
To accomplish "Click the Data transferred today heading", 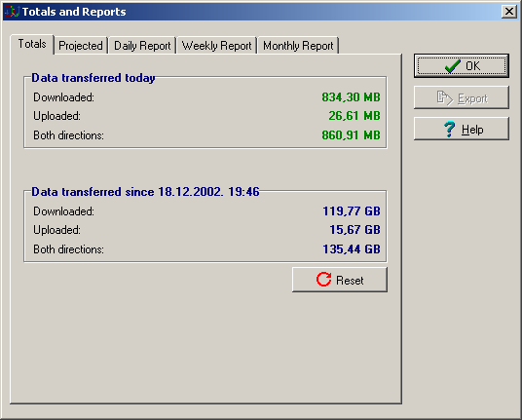I will pos(93,78).
